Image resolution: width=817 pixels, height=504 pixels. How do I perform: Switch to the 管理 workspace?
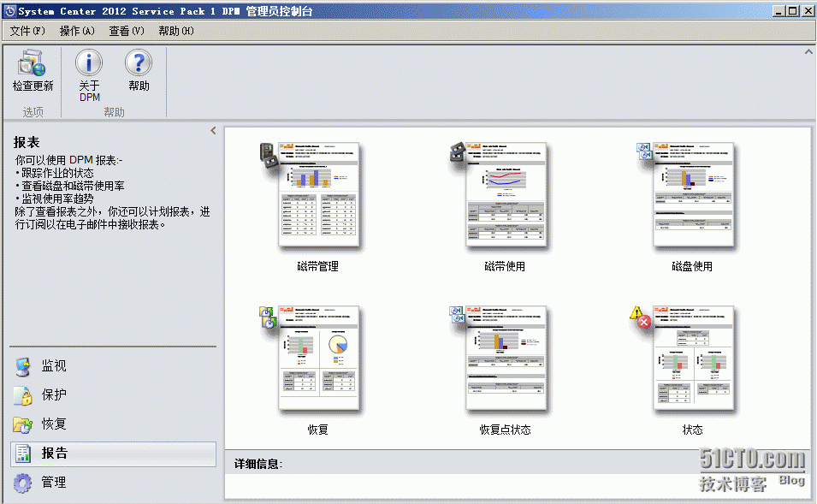coord(113,483)
